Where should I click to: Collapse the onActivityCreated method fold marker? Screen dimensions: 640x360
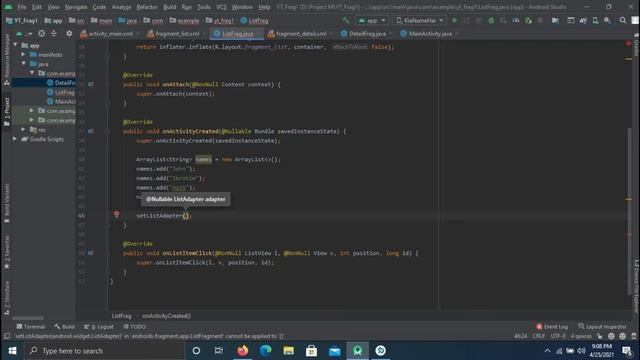(108, 131)
